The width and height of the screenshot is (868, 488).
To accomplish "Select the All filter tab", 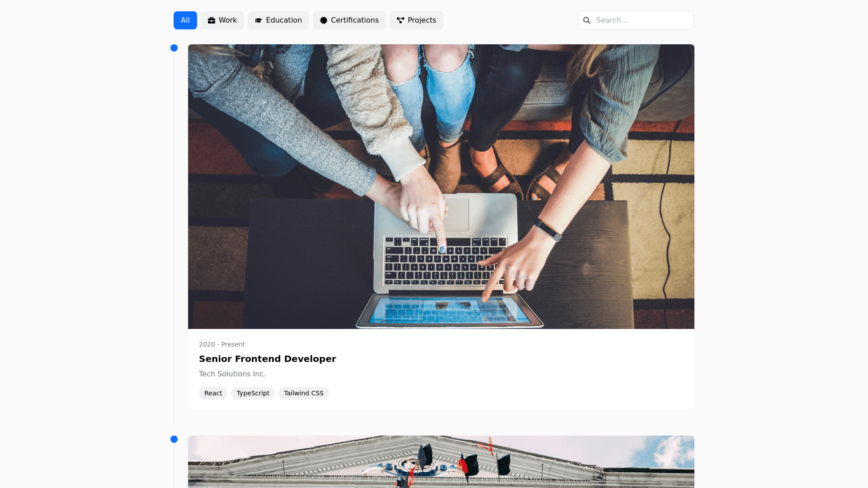I will [185, 20].
